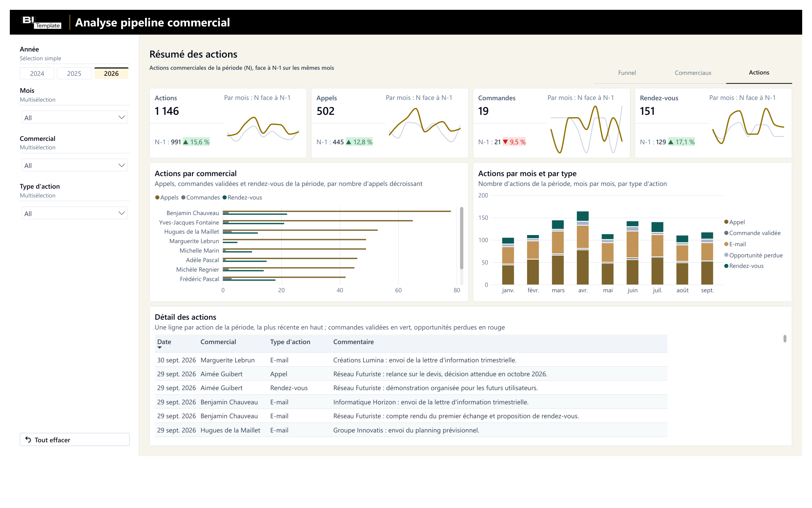Click the Tout effacer button
This screenshot has width=812, height=508.
tap(74, 440)
